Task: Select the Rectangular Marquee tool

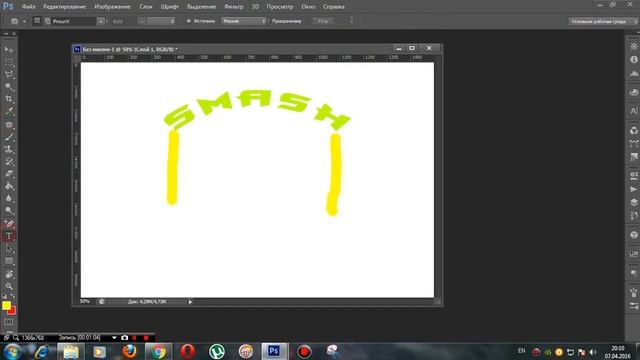Action: click(x=9, y=62)
